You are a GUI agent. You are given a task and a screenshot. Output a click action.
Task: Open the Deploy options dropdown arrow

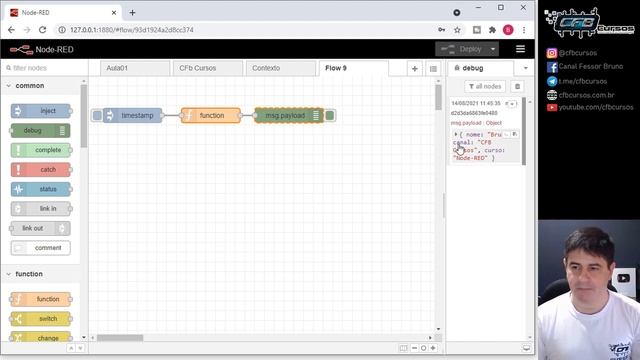tap(493, 49)
